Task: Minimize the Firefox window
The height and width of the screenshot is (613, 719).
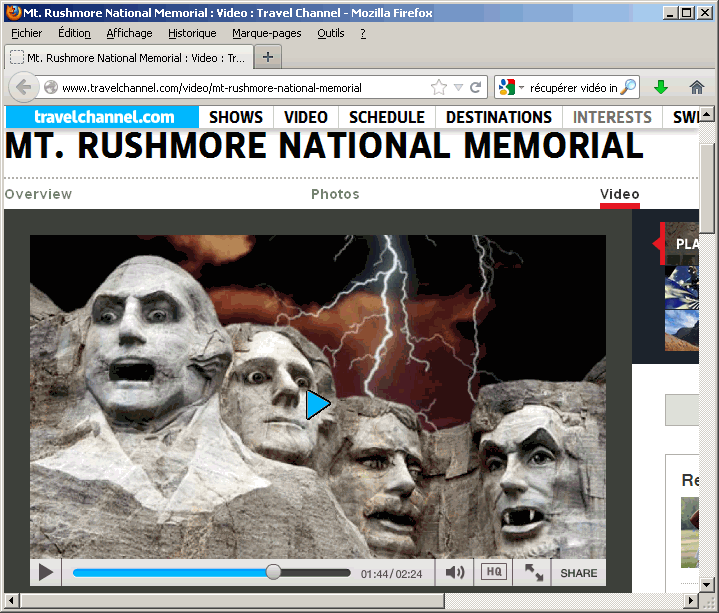Action: coord(670,12)
